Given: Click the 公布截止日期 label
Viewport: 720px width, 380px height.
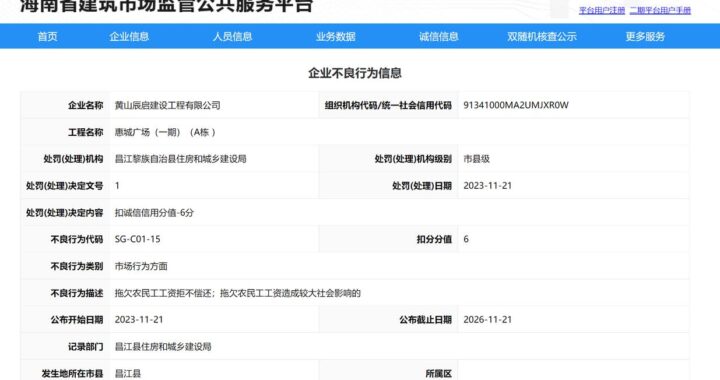Looking at the screenshot, I should tap(425, 320).
